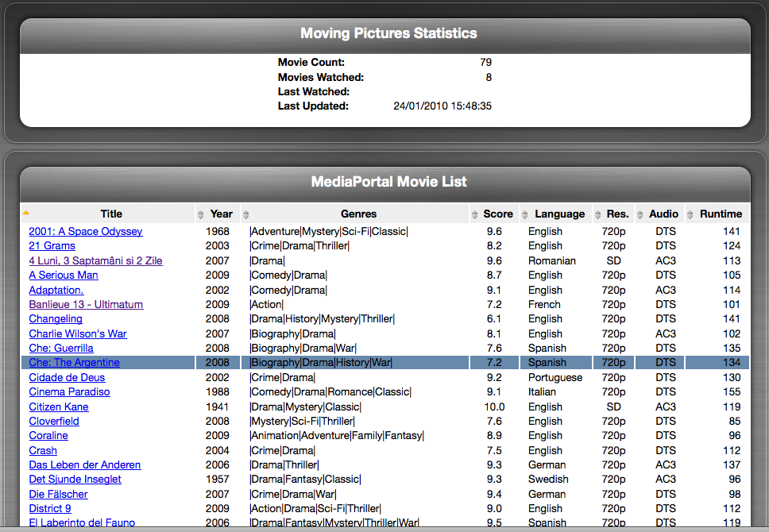Open the 2001: A Space Odyssey link
The image size is (769, 532).
click(86, 232)
